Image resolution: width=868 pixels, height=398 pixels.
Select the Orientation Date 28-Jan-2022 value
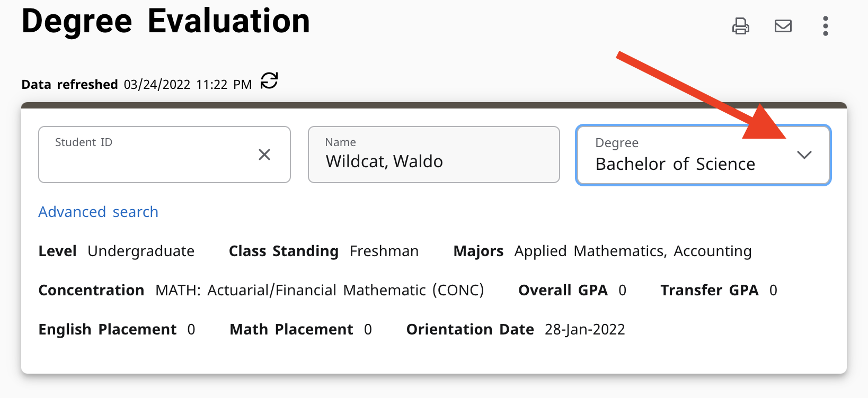click(x=584, y=329)
